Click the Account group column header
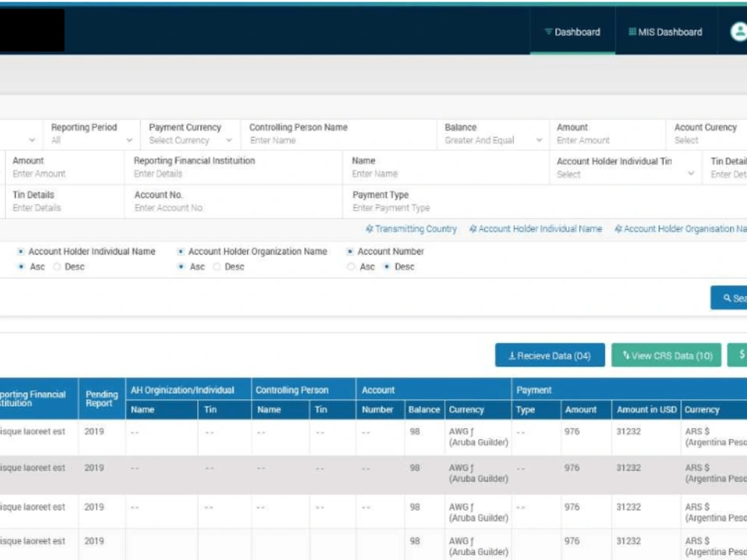Screen dimensions: 747x560 pyautogui.click(x=433, y=390)
